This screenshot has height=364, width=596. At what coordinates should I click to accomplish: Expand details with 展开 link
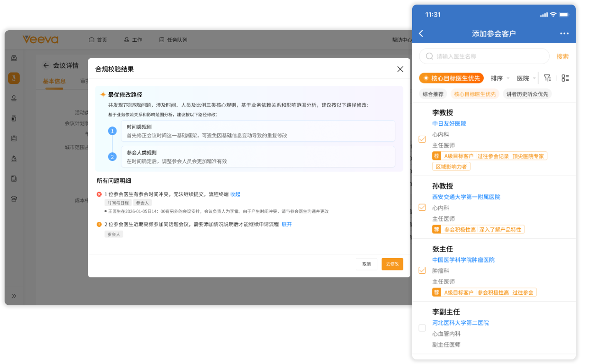287,224
